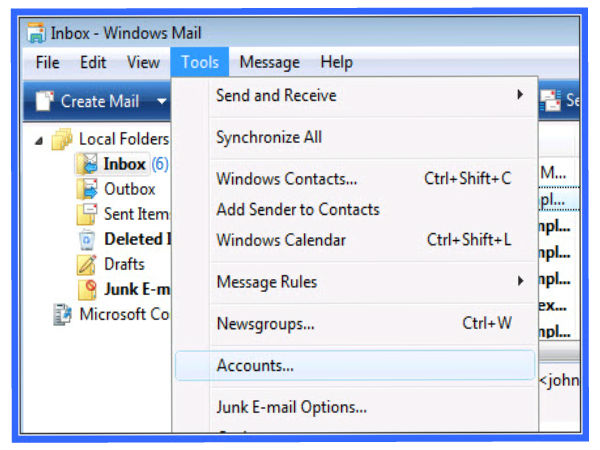600x450 pixels.
Task: Click the Junk E-mail folder icon
Action: click(x=88, y=290)
